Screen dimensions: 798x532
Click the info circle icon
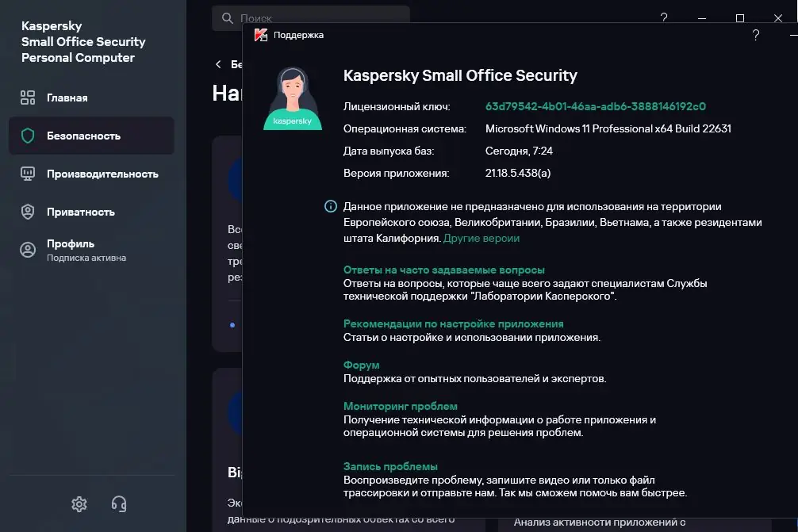pyautogui.click(x=331, y=206)
